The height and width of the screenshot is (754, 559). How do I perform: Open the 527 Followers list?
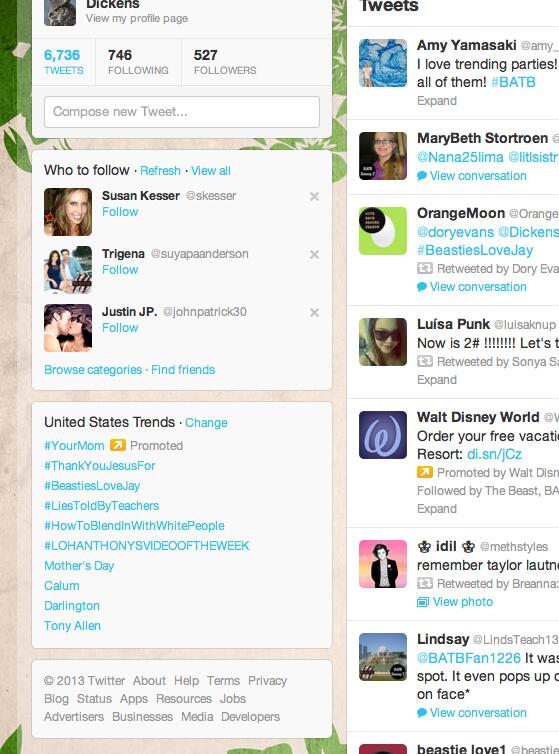coord(225,62)
